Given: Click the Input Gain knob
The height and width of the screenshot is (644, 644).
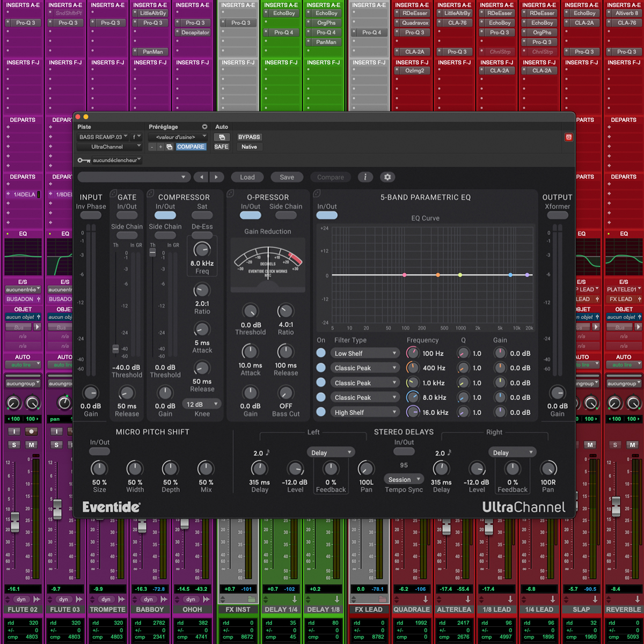Looking at the screenshot, I should tap(91, 393).
